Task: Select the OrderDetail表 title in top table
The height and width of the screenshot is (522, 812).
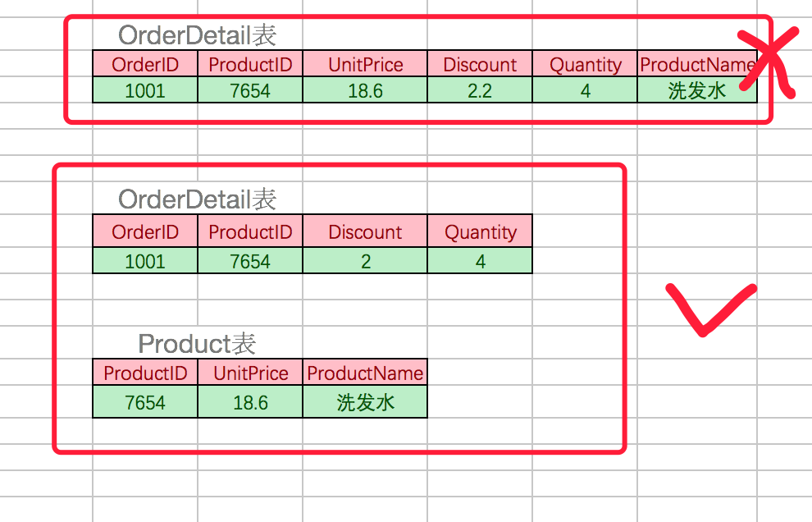Action: tap(197, 35)
